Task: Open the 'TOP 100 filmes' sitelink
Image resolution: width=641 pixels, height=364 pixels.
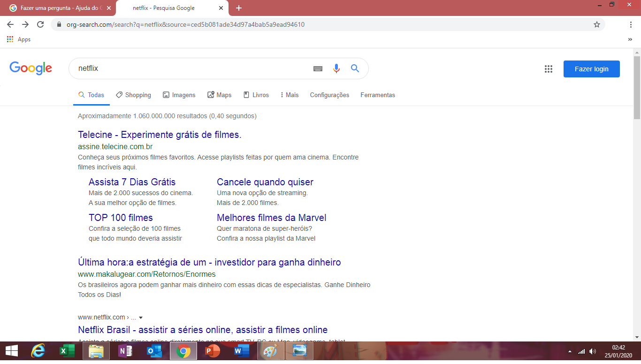Action: point(121,218)
